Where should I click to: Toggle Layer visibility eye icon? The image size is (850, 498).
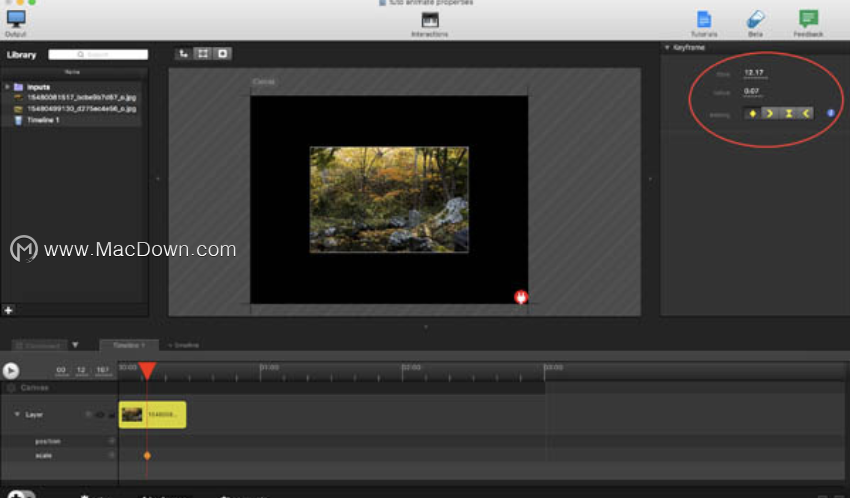[100, 415]
